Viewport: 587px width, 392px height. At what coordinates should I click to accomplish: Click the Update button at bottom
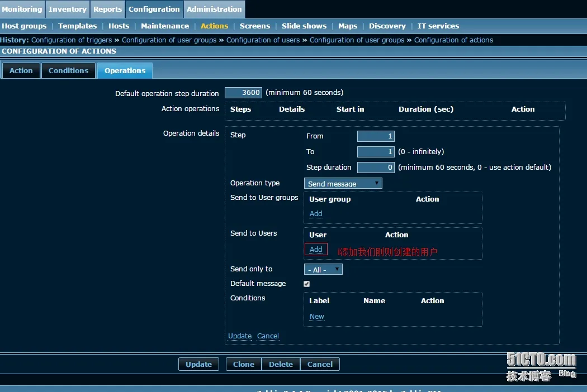click(x=199, y=364)
